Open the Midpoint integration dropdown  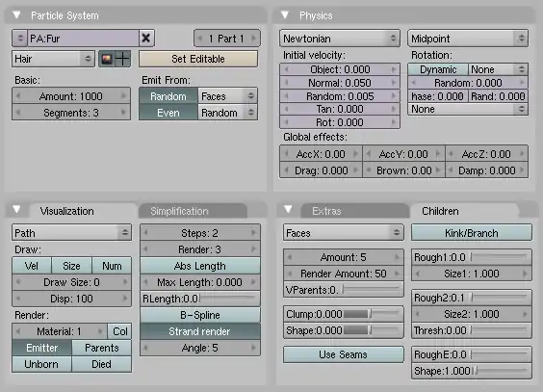click(x=468, y=39)
